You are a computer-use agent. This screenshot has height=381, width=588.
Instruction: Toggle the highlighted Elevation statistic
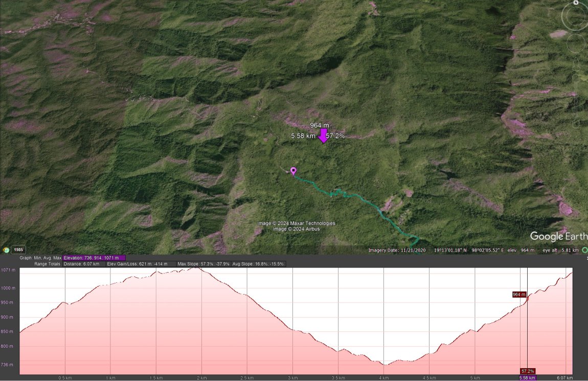tap(93, 258)
